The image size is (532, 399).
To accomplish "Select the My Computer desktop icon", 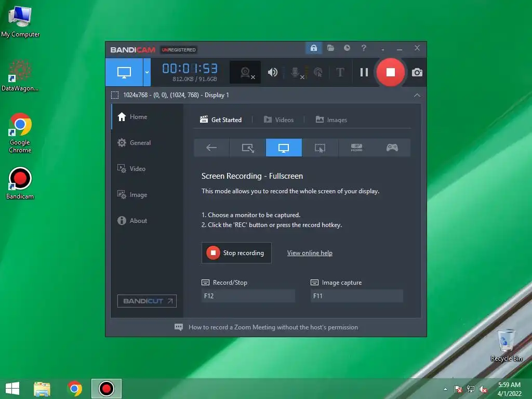I will pyautogui.click(x=20, y=21).
